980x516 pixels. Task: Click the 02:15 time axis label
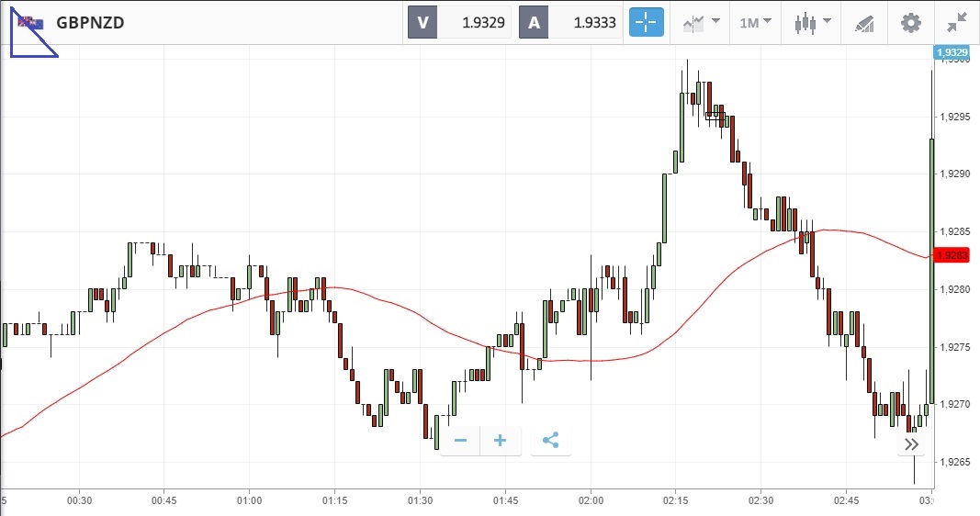click(x=675, y=499)
